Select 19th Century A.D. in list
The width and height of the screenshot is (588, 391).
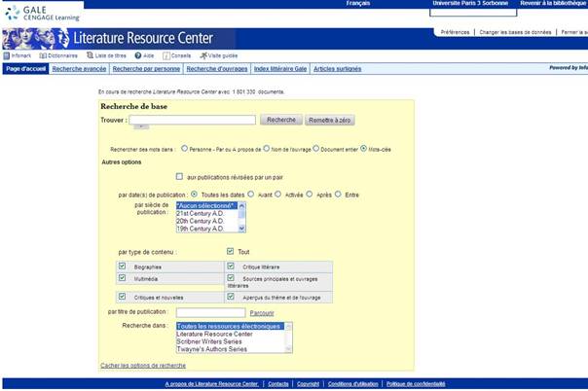[x=207, y=229]
